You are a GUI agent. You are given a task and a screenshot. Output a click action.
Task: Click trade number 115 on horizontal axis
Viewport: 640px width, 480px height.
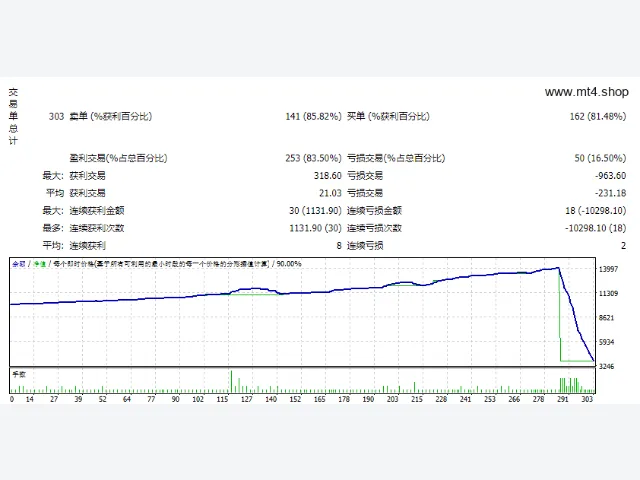[x=222, y=399]
